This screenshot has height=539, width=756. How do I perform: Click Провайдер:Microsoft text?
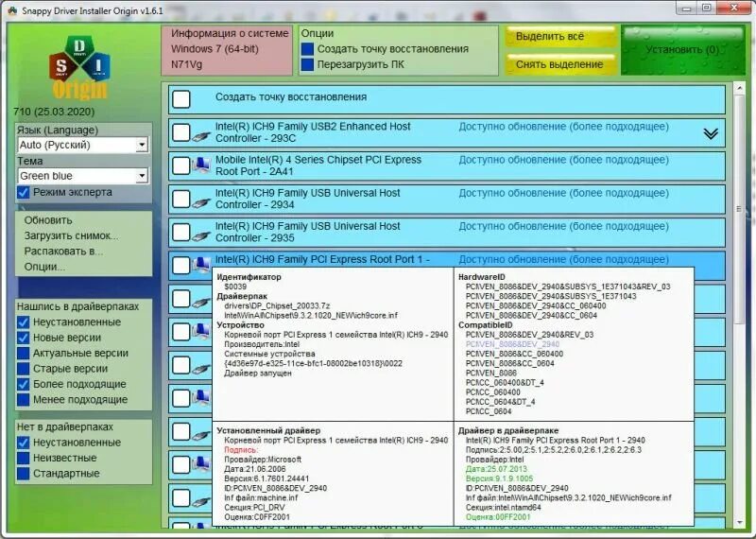pyautogui.click(x=263, y=460)
